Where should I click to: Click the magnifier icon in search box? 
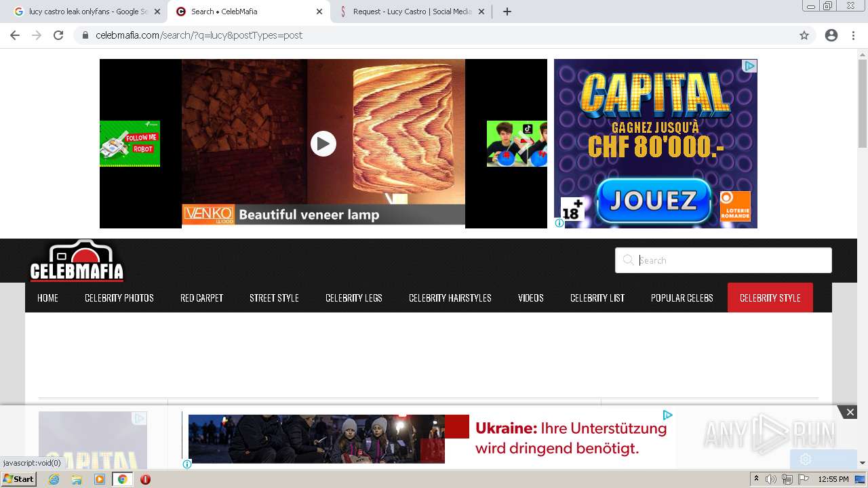click(628, 260)
